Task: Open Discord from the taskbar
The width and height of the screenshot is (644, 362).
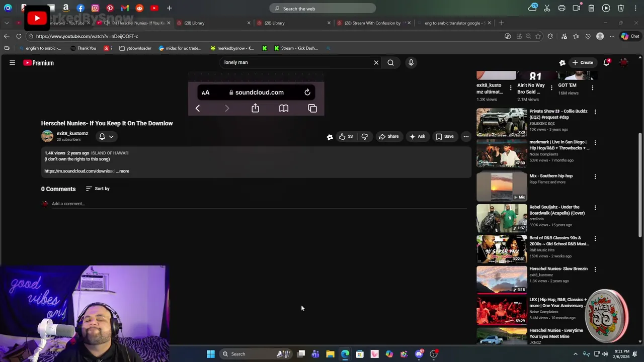Action: point(419,354)
